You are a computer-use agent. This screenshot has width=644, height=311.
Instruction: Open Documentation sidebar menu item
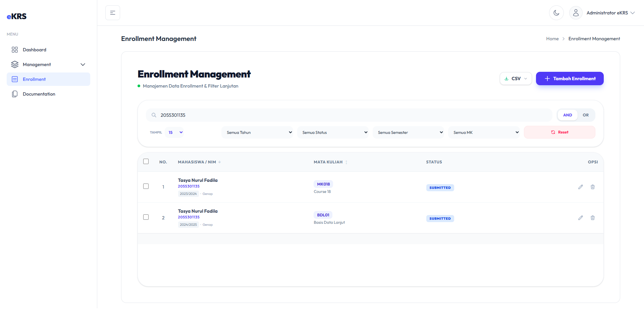[x=48, y=94]
